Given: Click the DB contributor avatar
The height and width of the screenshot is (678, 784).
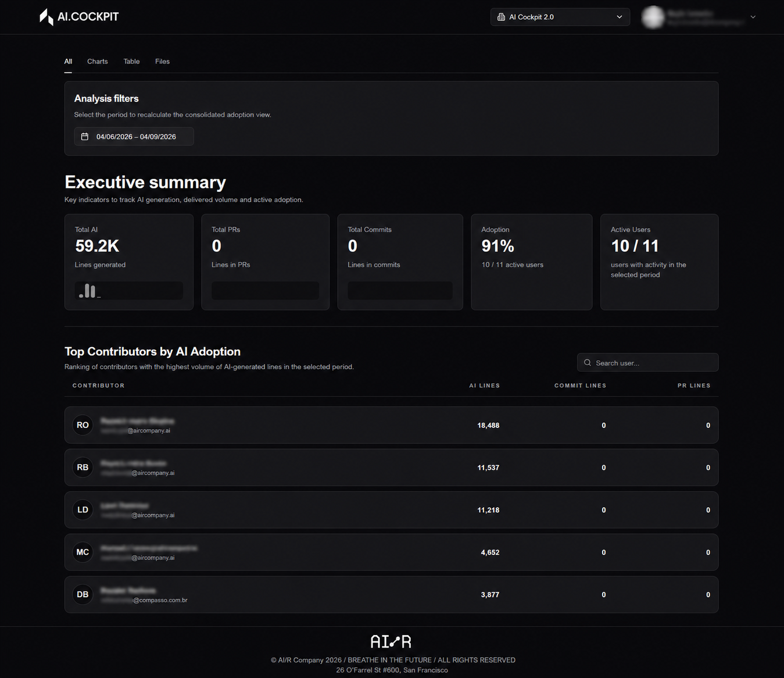Looking at the screenshot, I should [83, 595].
